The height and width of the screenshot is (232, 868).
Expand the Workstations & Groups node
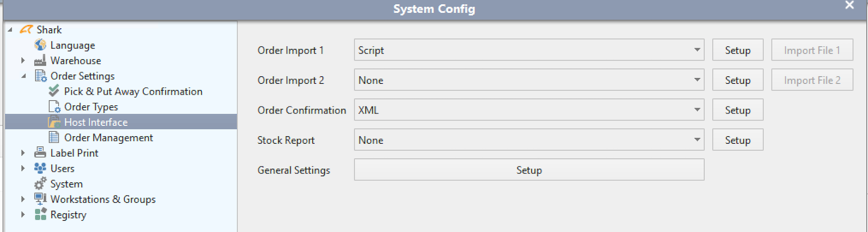pos(23,200)
